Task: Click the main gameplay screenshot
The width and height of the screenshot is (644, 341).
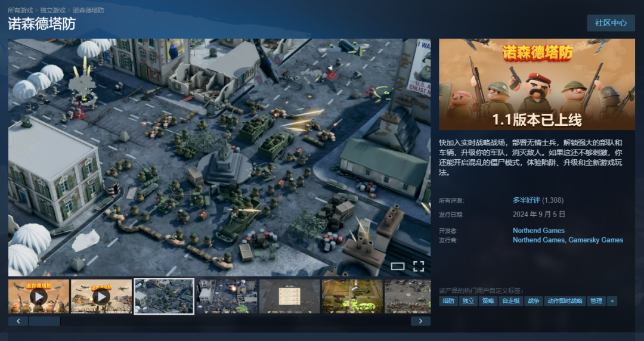Action: click(x=219, y=157)
